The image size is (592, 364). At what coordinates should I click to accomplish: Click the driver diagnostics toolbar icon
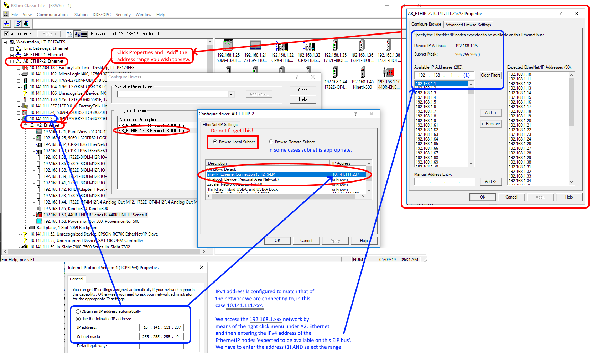coord(26,24)
